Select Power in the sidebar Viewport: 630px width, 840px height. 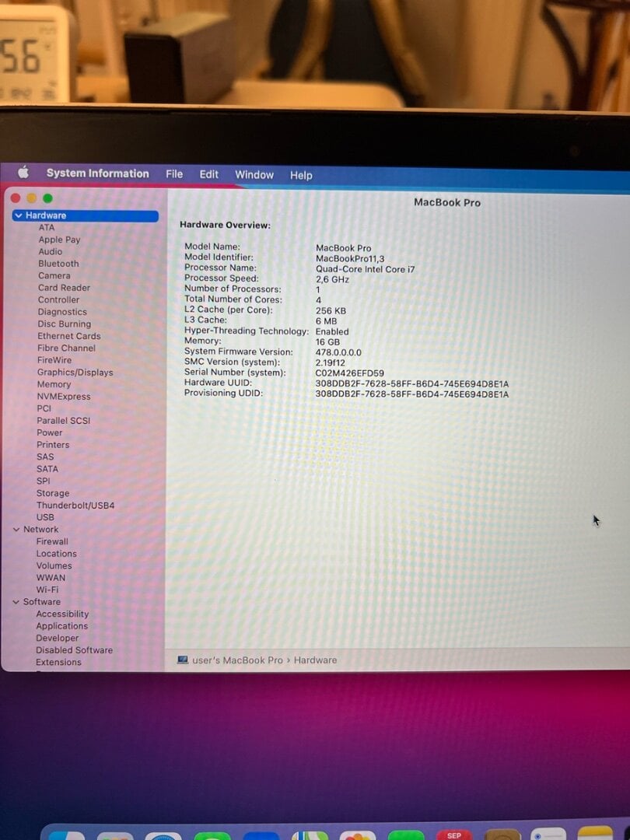(x=50, y=432)
